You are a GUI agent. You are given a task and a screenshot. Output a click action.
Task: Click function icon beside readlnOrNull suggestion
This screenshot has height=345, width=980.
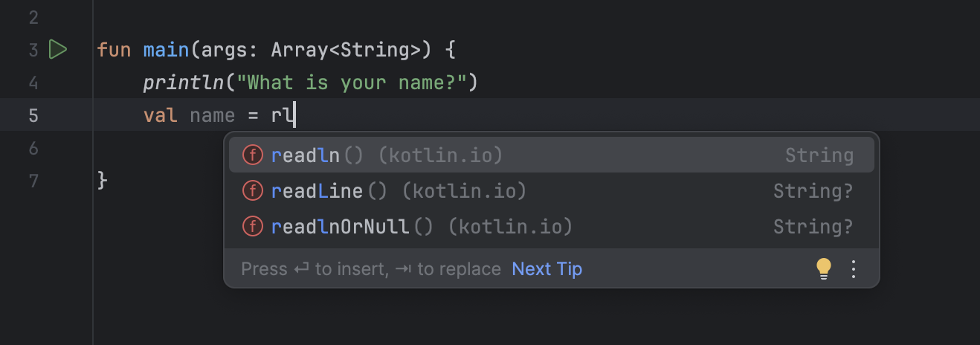point(253,227)
